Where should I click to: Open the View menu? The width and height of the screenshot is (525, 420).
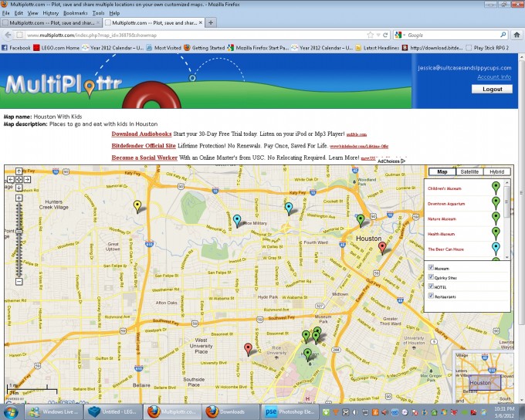(x=32, y=13)
